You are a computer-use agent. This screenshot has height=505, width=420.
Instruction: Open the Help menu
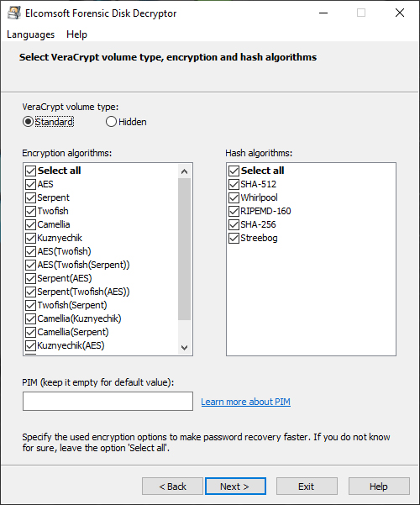[x=76, y=34]
